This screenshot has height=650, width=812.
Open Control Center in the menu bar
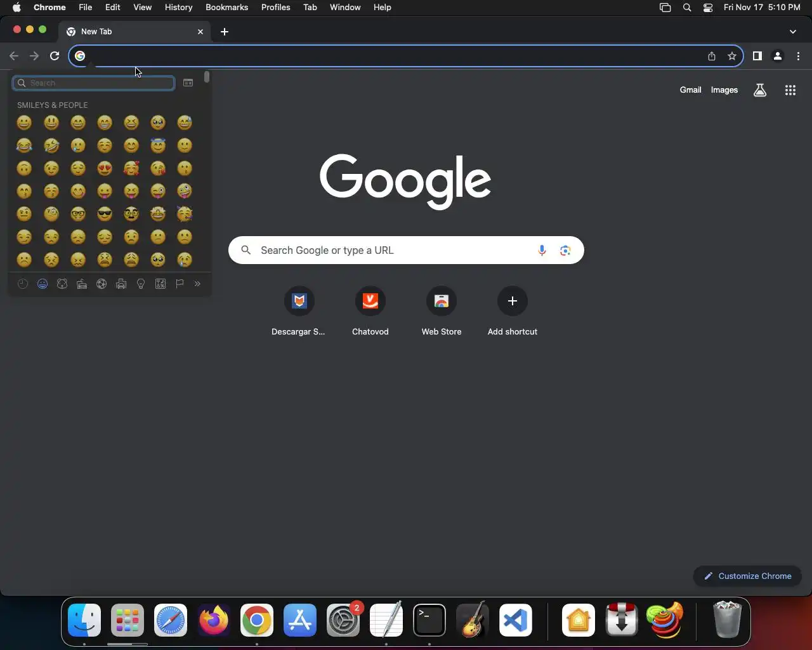pyautogui.click(x=708, y=8)
